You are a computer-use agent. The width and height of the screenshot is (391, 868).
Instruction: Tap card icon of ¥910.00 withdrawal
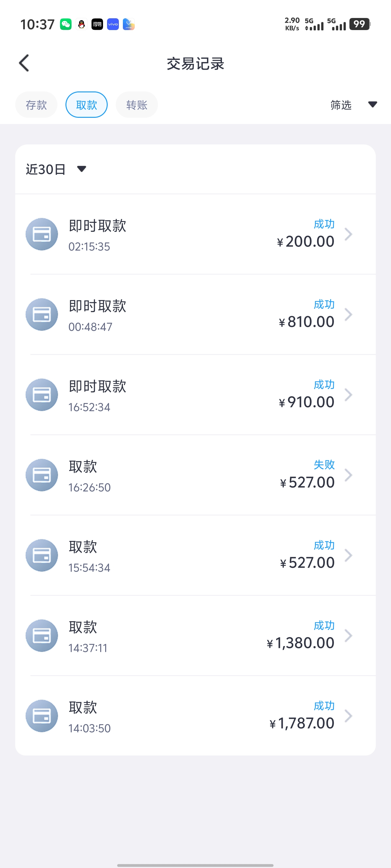pyautogui.click(x=42, y=395)
